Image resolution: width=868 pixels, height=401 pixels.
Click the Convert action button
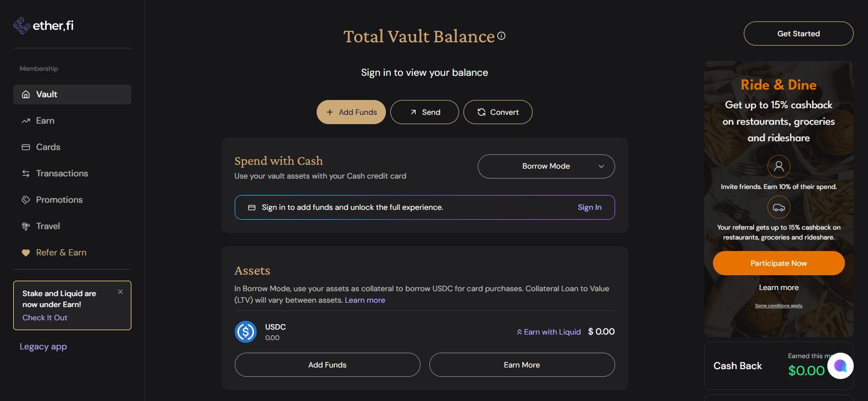(497, 112)
